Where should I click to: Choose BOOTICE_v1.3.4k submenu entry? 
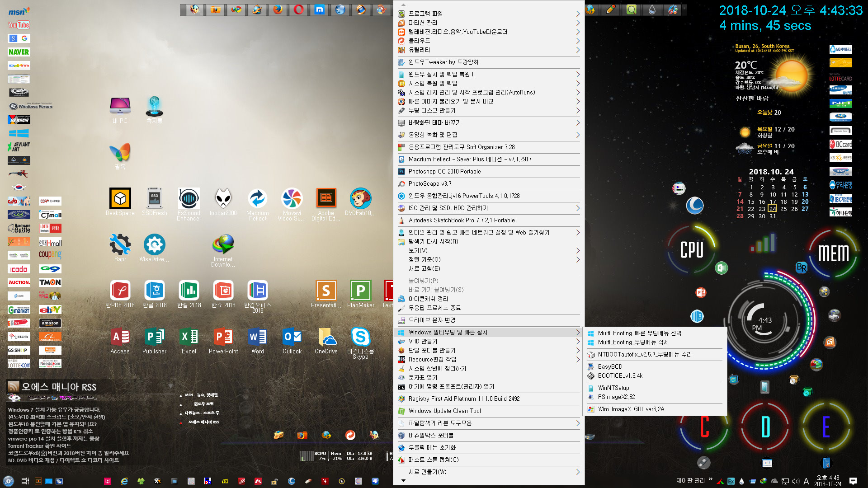click(655, 375)
